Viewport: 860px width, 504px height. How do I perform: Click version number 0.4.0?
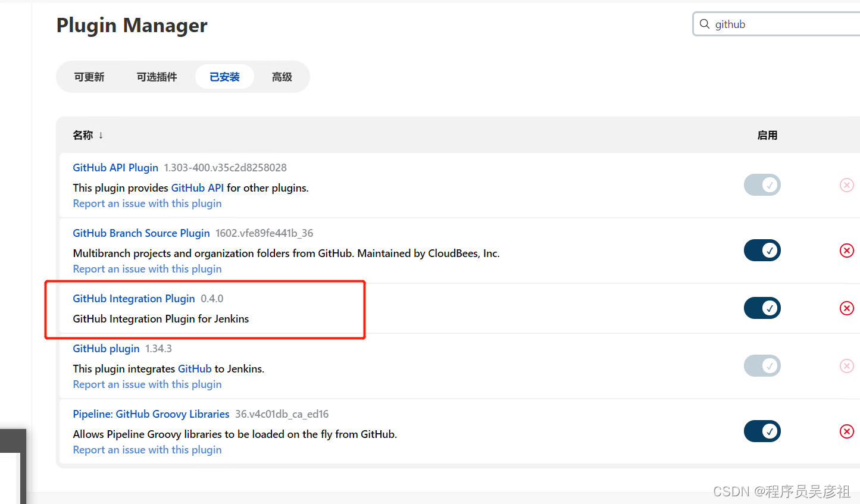212,299
